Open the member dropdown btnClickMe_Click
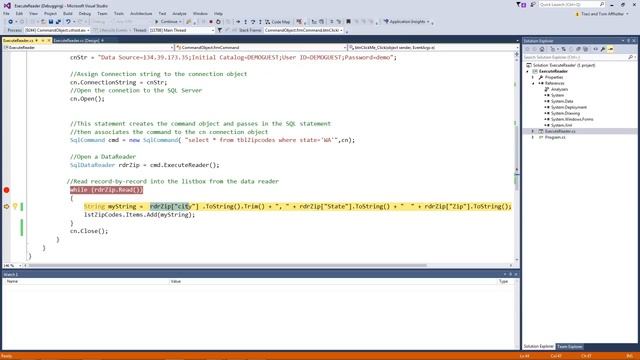 (432, 47)
